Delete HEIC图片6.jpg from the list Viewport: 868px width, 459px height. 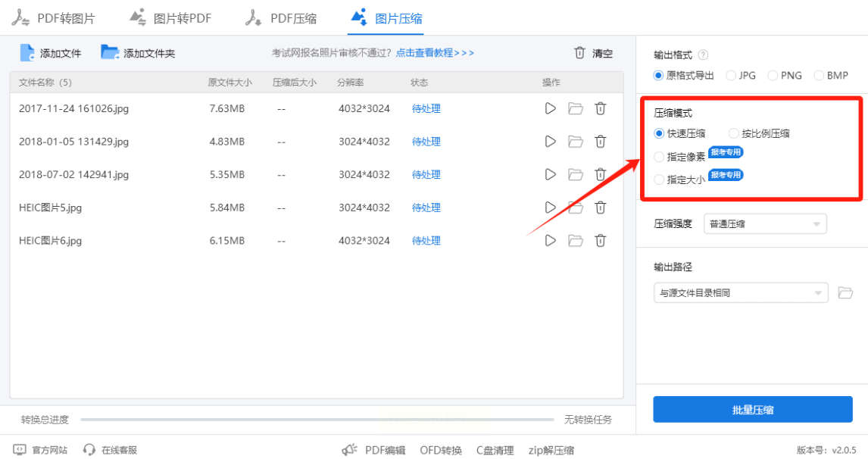pyautogui.click(x=601, y=240)
